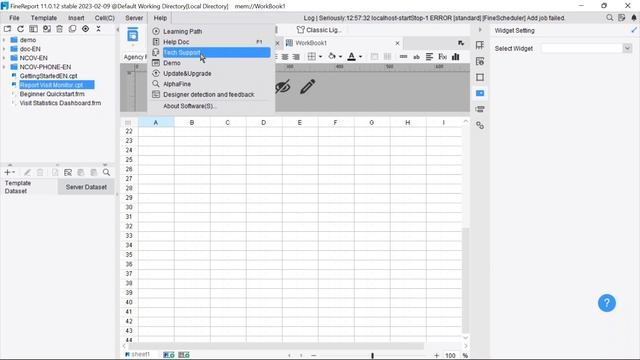Click the blue template icon below Server menu
640x360 pixels.
(133, 35)
